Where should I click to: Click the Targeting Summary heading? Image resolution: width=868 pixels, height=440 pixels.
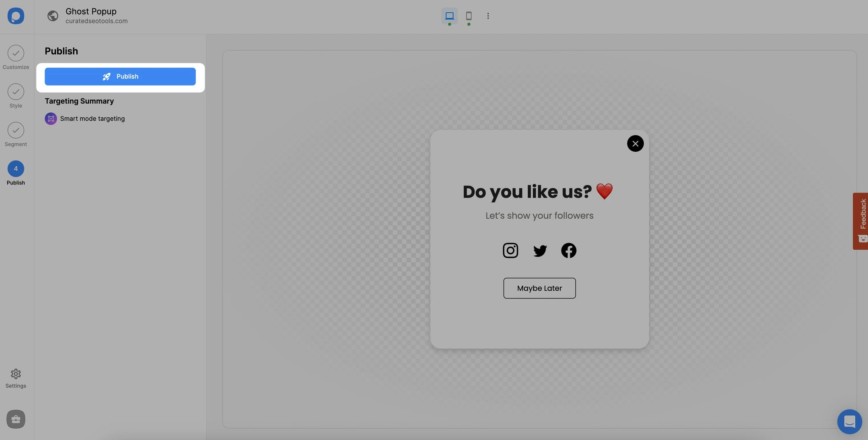click(x=79, y=101)
